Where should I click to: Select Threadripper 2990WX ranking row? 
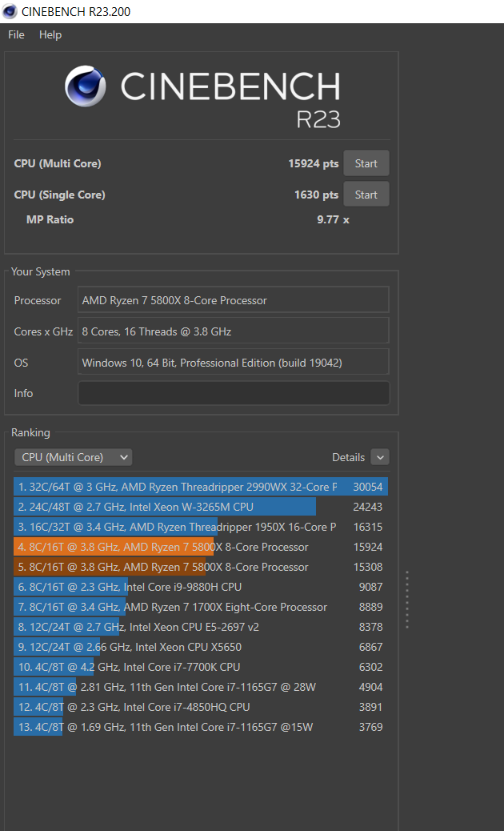[201, 487]
